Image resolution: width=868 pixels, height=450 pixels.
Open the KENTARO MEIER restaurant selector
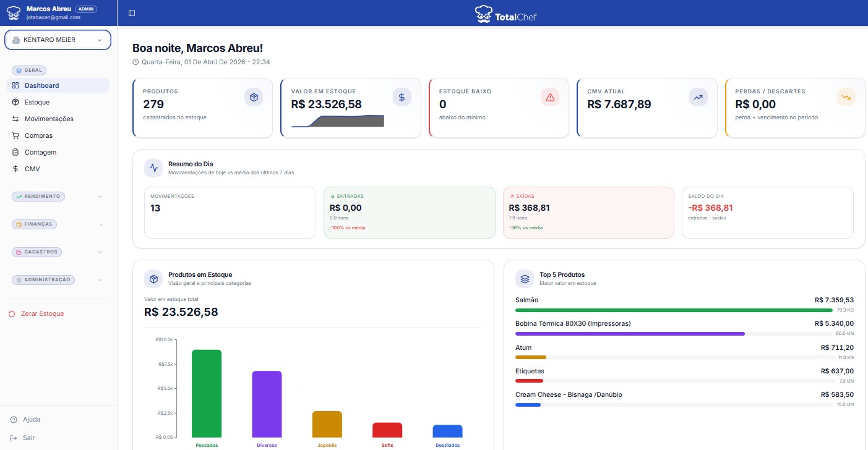coord(58,40)
